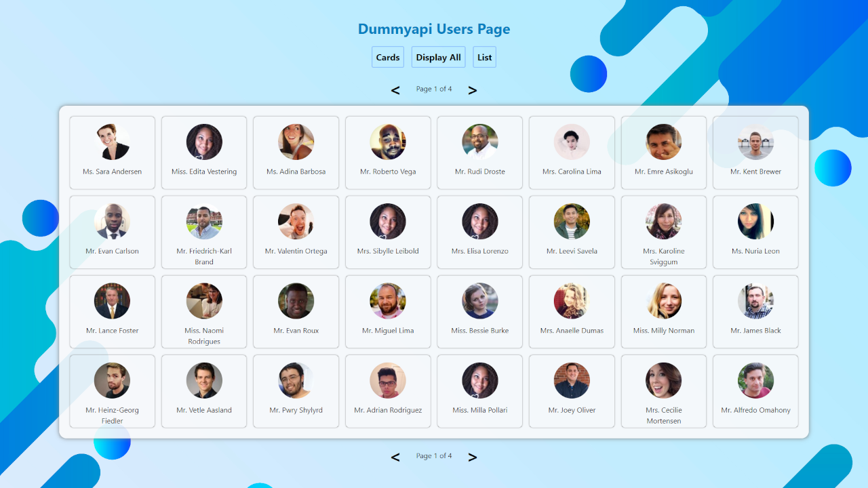Open Mr. Pwry Shylyrd's avatar photo
The width and height of the screenshot is (868, 488).
tap(296, 380)
